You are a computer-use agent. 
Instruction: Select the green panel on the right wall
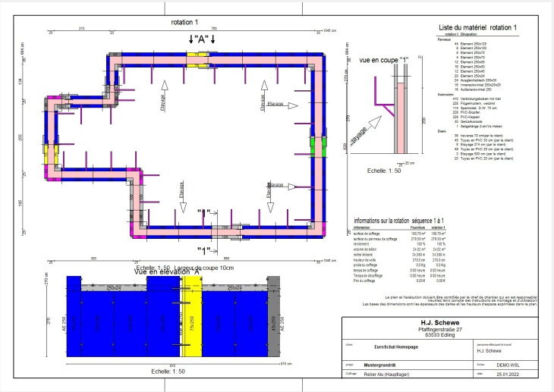point(312,146)
